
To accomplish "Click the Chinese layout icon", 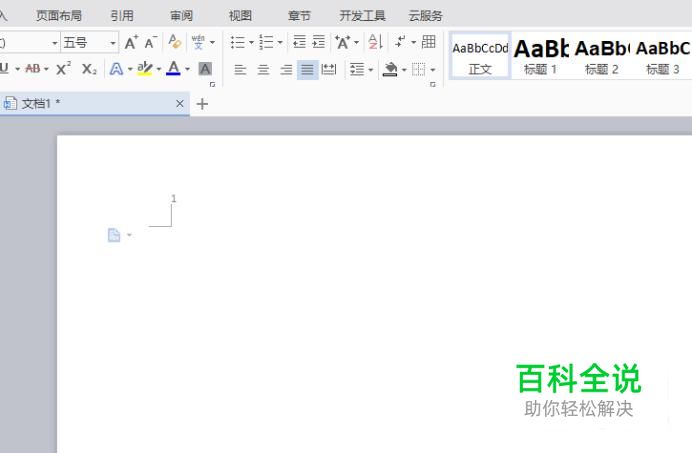I will 342,42.
